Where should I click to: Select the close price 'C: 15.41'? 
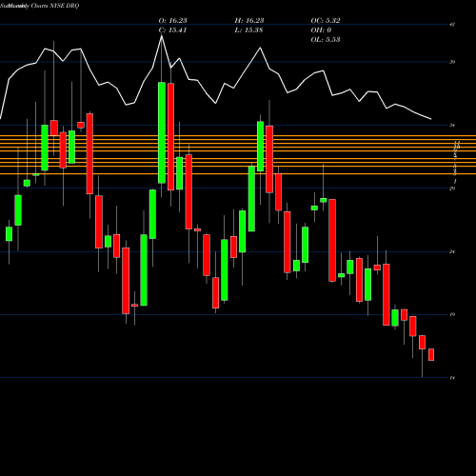[172, 30]
